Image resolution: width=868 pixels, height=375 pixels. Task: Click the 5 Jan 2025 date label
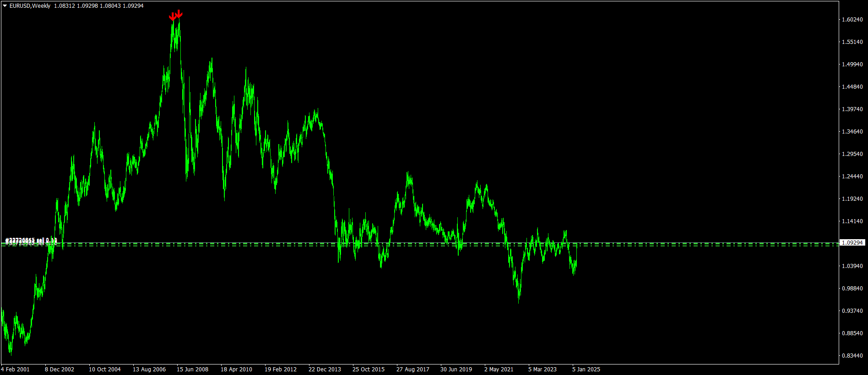pyautogui.click(x=586, y=370)
